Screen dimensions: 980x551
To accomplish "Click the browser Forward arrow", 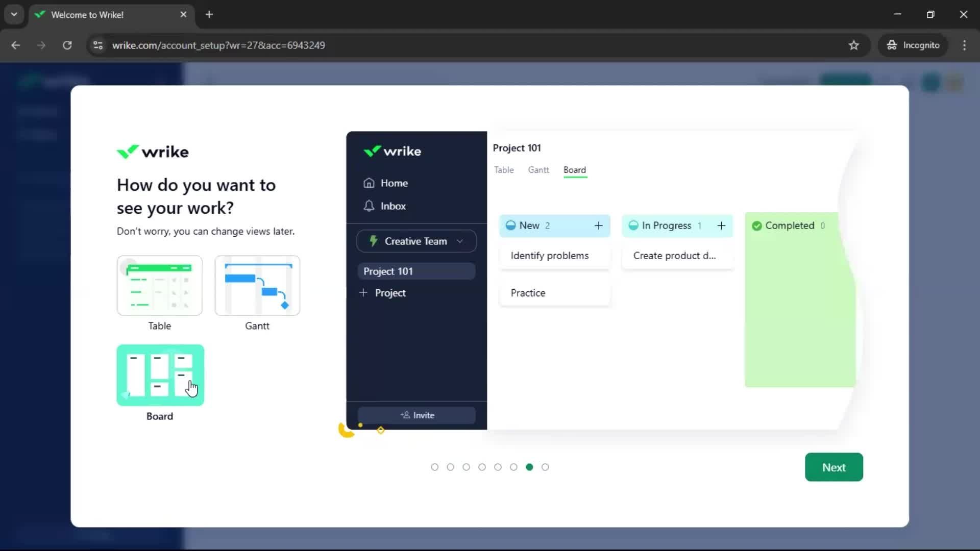I will click(x=41, y=45).
